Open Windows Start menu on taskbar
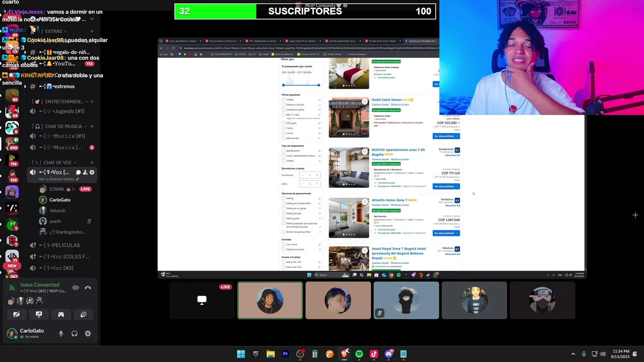Screen dimensions: 644x362 [x=241, y=354]
